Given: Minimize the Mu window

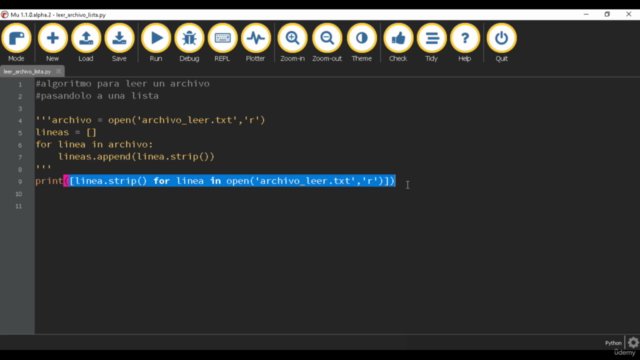Looking at the screenshot, I should point(586,14).
